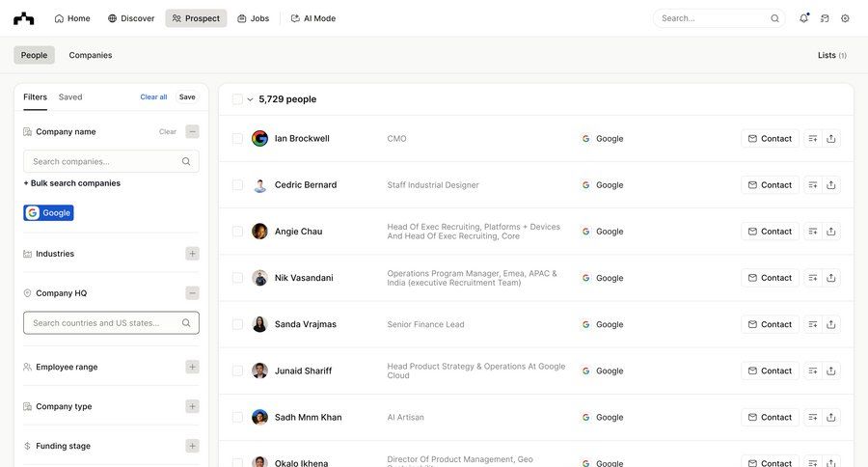Click the add-to-list icon for Sanda Vrajmas
Screen dimensions: 868x467
(x=813, y=324)
